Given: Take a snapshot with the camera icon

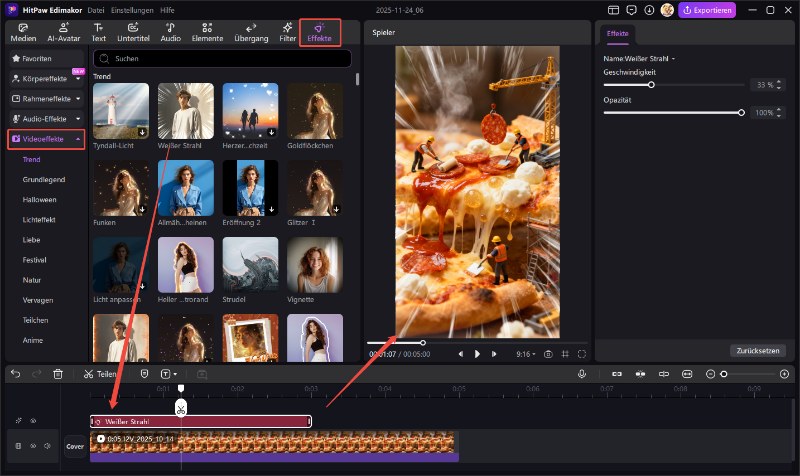Looking at the screenshot, I should pyautogui.click(x=547, y=354).
